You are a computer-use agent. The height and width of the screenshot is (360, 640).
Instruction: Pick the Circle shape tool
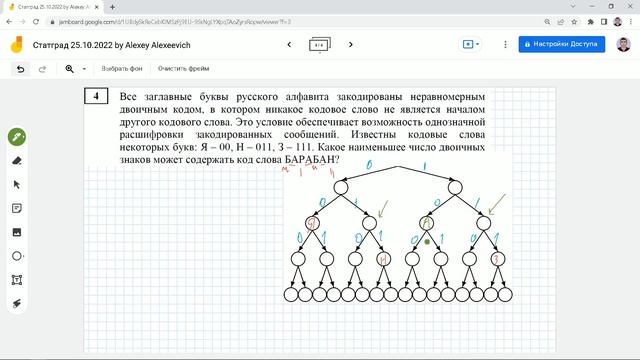pos(17,256)
